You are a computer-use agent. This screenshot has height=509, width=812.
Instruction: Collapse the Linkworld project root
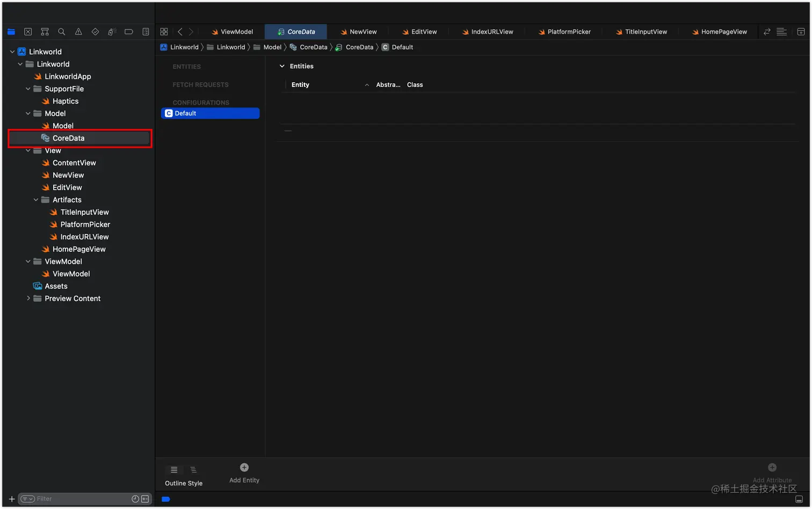tap(12, 52)
